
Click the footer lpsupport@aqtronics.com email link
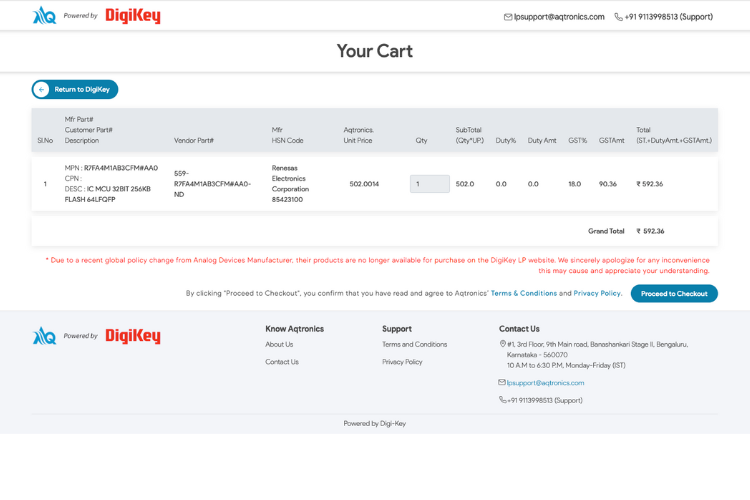(x=545, y=383)
